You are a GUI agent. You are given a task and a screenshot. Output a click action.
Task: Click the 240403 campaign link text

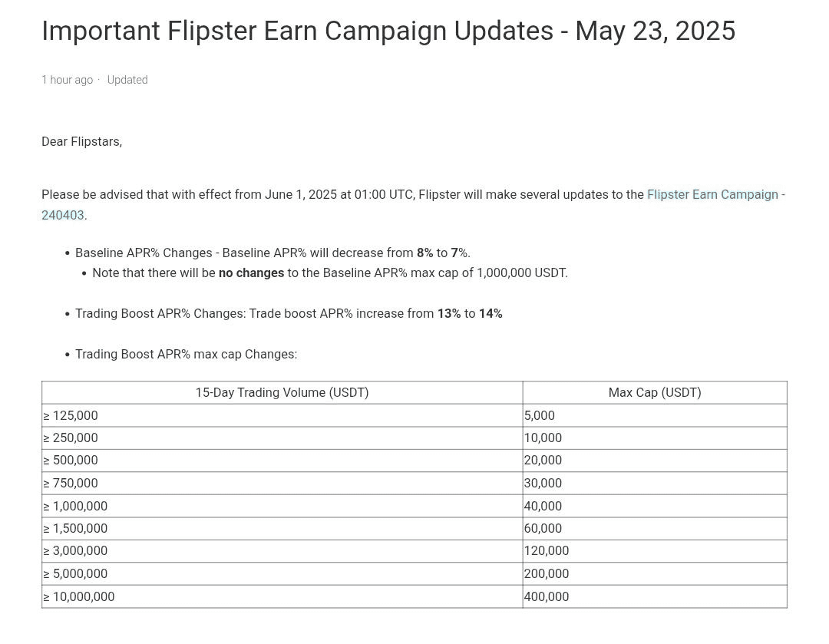click(63, 215)
